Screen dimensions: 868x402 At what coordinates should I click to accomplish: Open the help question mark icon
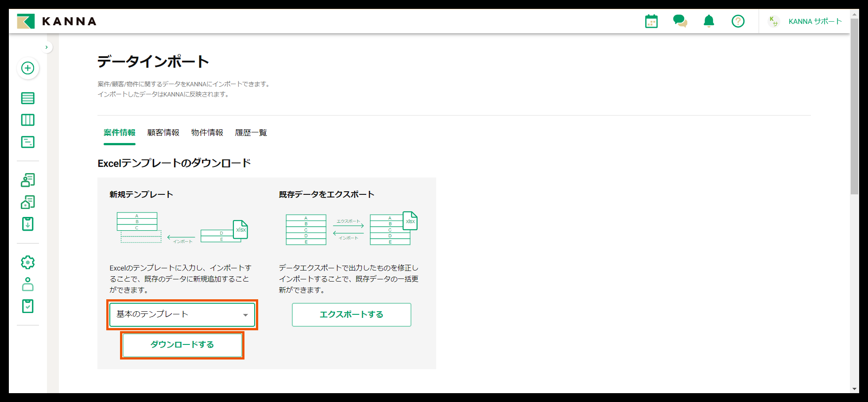click(738, 21)
